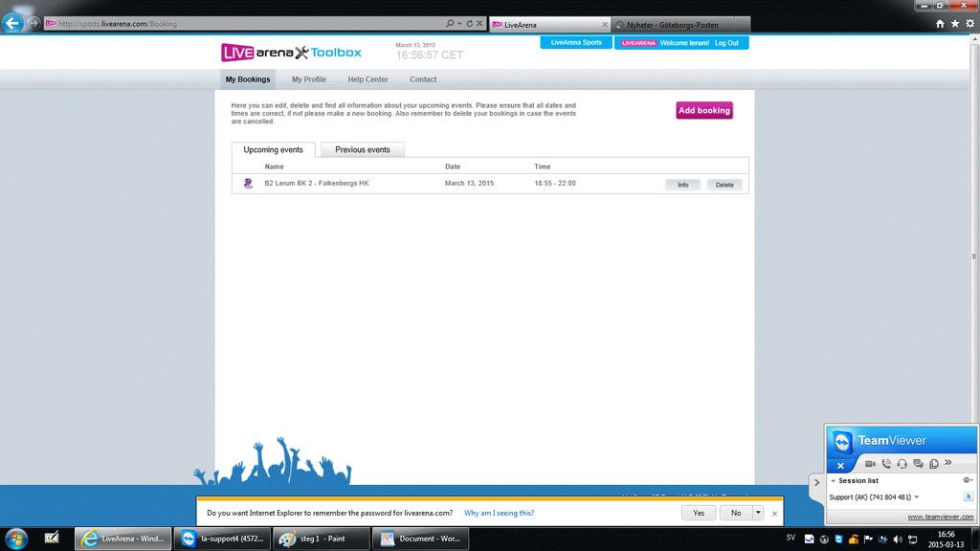
Task: Go back with the browser back arrow
Action: [11, 23]
